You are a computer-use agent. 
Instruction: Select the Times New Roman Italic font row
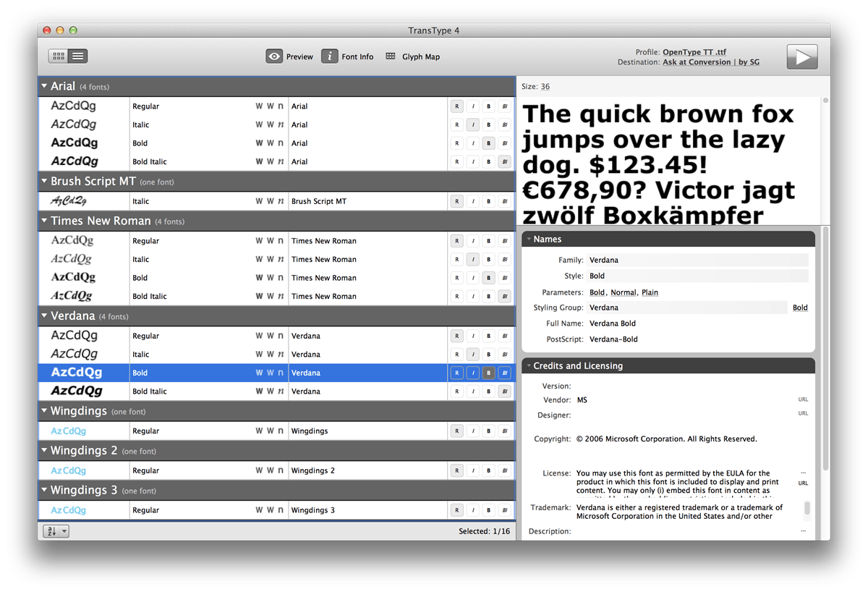pos(277,259)
